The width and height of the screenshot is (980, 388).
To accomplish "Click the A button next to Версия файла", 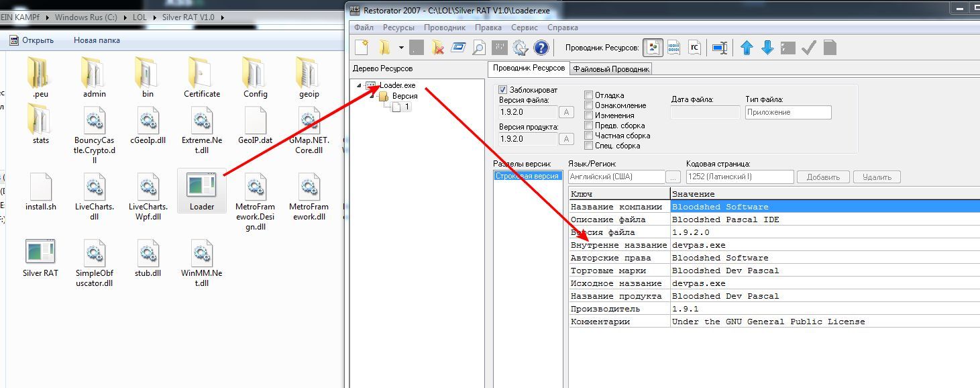I will tap(566, 112).
